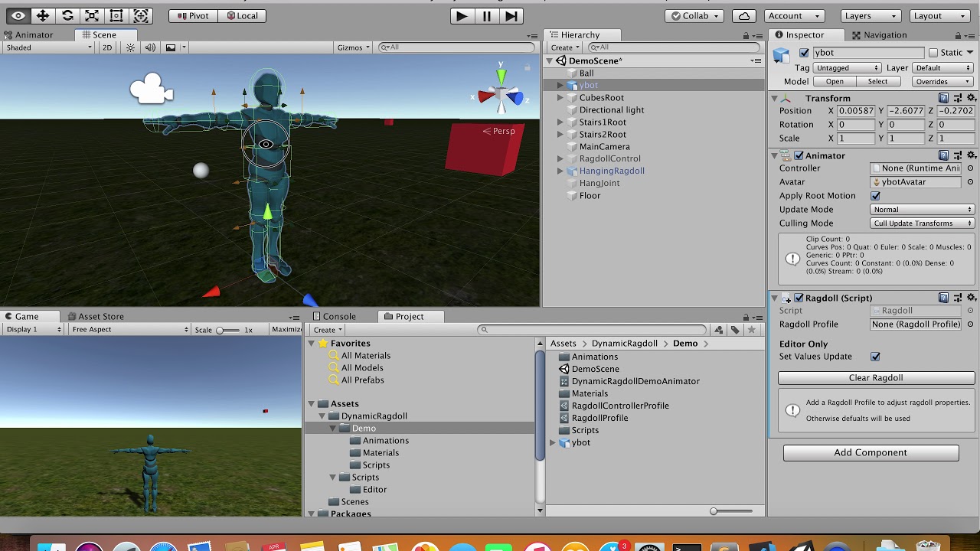Toggle ybot active checkbox in Inspector
The image size is (980, 551).
(804, 53)
